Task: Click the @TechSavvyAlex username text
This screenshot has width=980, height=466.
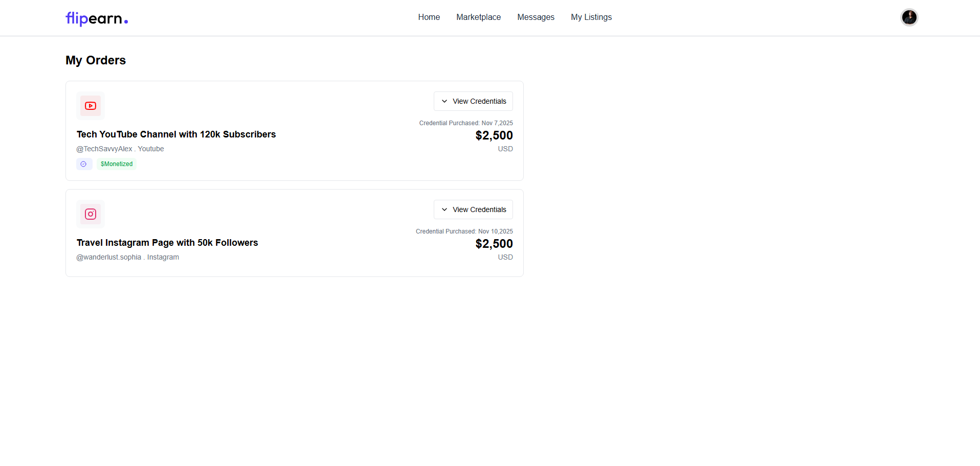Action: point(104,149)
